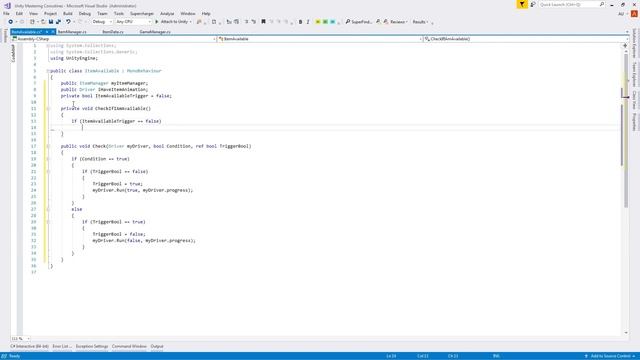Image resolution: width=640 pixels, height=360 pixels.
Task: Open the Debug menu
Action: pyautogui.click(x=85, y=13)
